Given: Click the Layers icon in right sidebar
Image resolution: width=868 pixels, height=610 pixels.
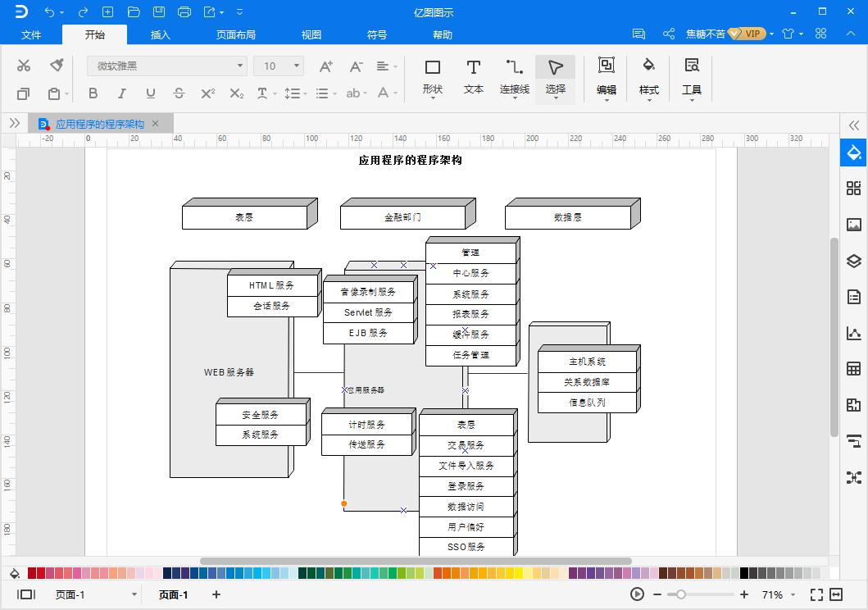Looking at the screenshot, I should [853, 261].
